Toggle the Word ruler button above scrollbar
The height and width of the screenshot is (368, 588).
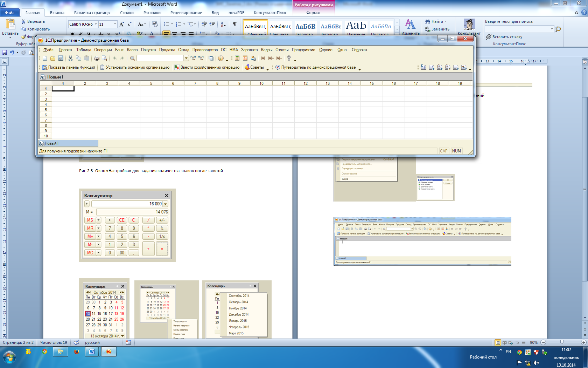585,62
